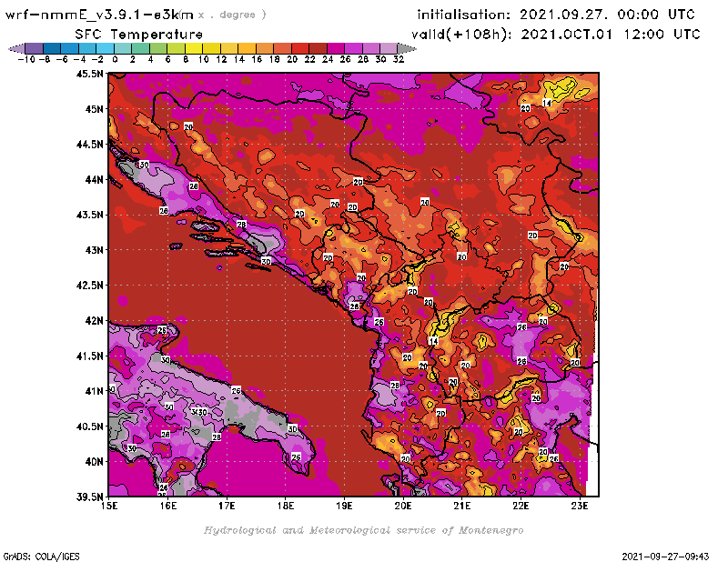728x562 pixels.
Task: Click the '42.5N' latitude axis label
Action: click(89, 286)
